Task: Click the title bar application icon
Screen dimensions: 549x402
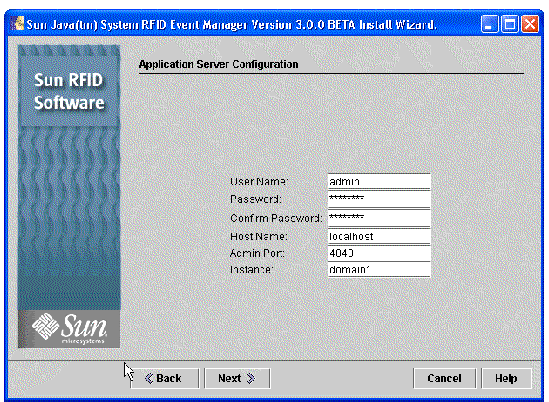Action: (x=17, y=24)
